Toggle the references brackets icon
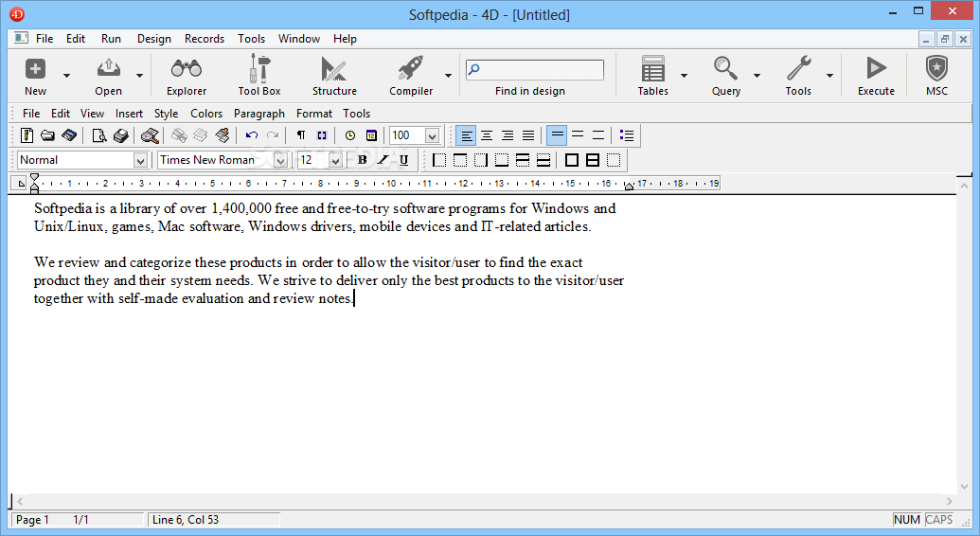 point(322,135)
